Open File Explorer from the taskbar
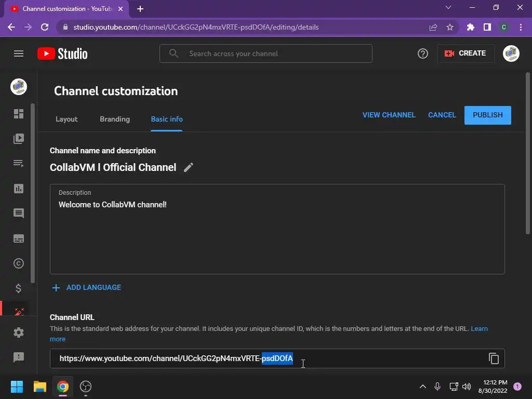Viewport: 532px width, 399px height. pos(39,387)
